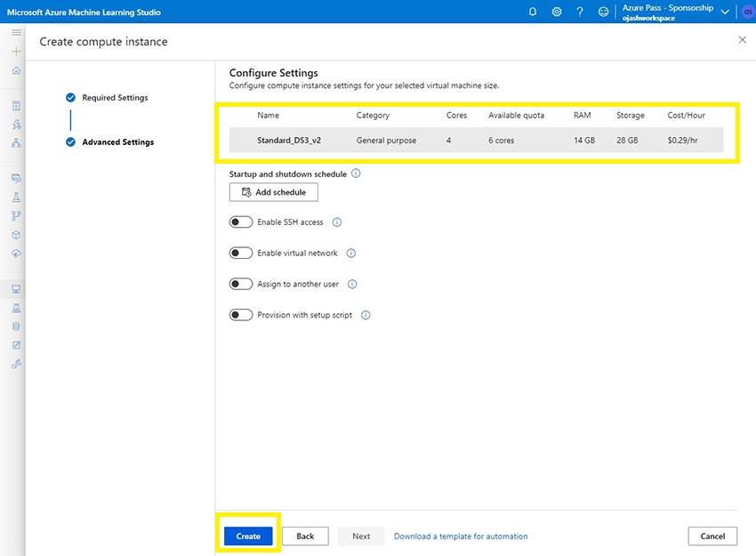Turn on Enable virtual network
The width and height of the screenshot is (756, 556).
coord(241,254)
